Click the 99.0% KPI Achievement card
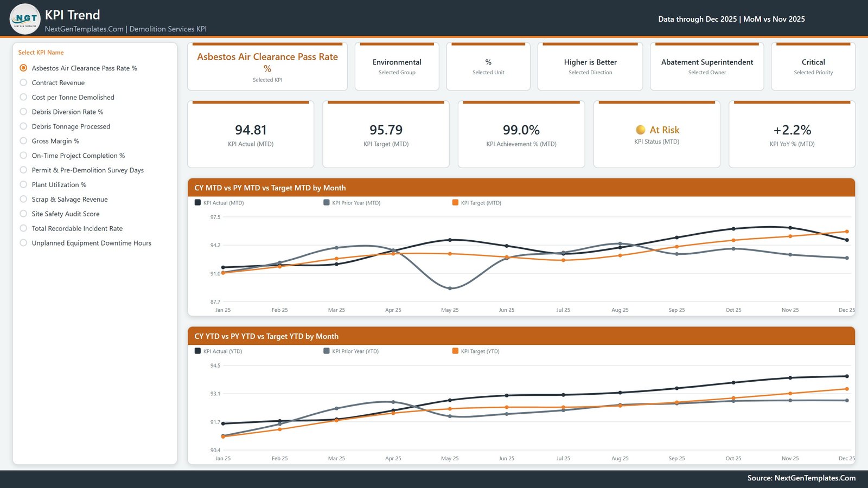868x488 pixels. (x=521, y=134)
